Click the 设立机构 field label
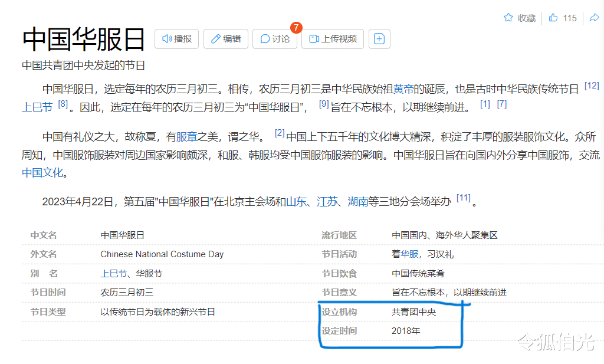Viewport: 604px width, 364px height. pos(339,312)
